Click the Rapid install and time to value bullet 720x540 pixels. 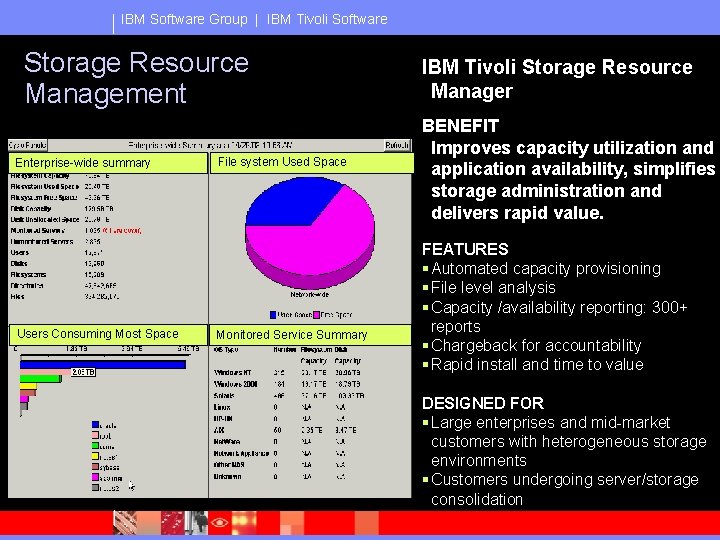[x=533, y=365]
